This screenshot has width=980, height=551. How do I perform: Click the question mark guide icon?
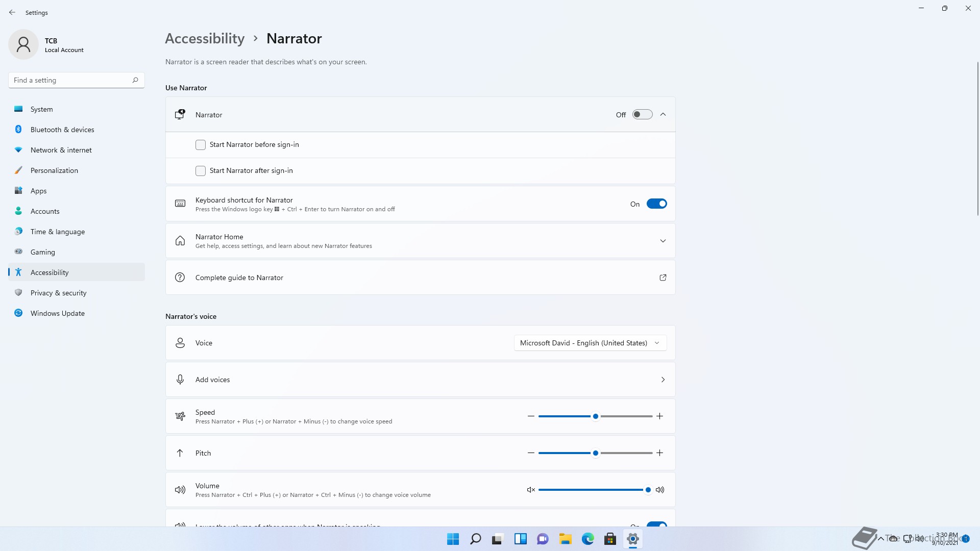coord(180,278)
